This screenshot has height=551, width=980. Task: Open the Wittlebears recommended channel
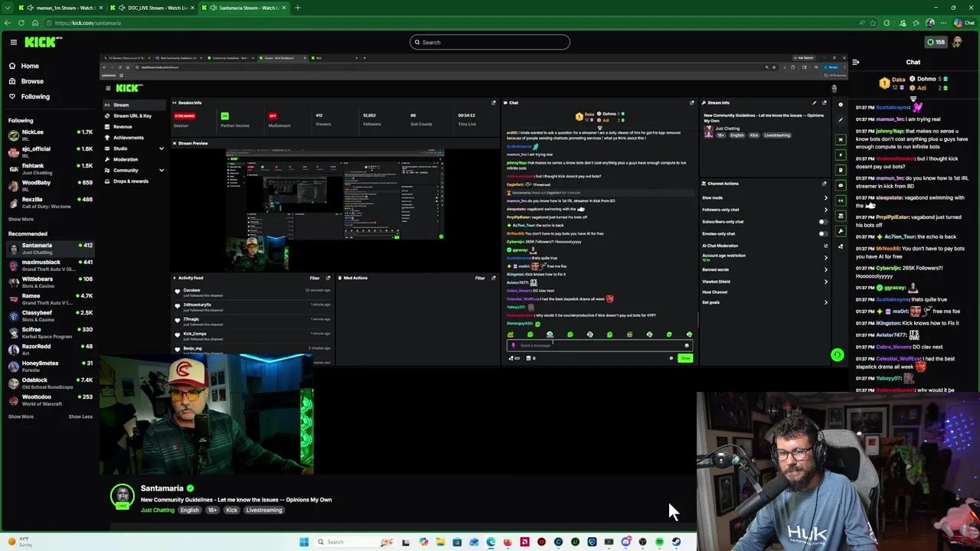50,282
